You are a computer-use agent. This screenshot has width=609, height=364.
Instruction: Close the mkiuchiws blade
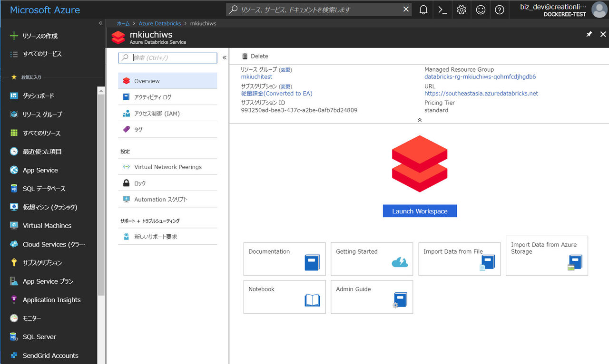click(x=603, y=34)
